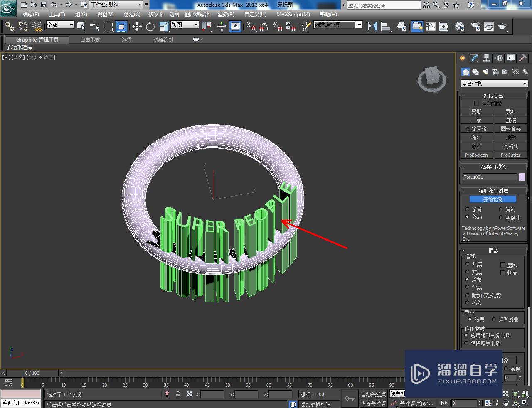Image resolution: width=532 pixels, height=408 pixels.
Task: Click the 放样 button
Action: tap(476, 146)
